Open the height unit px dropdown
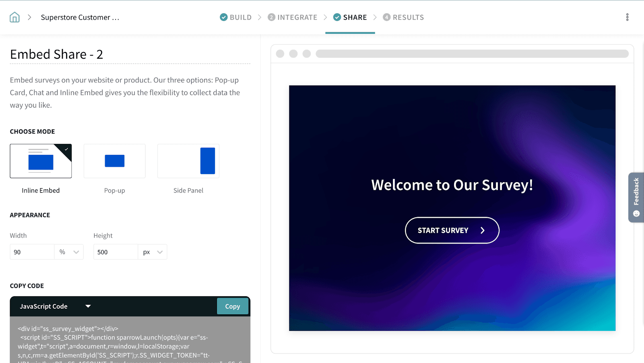 pyautogui.click(x=153, y=252)
